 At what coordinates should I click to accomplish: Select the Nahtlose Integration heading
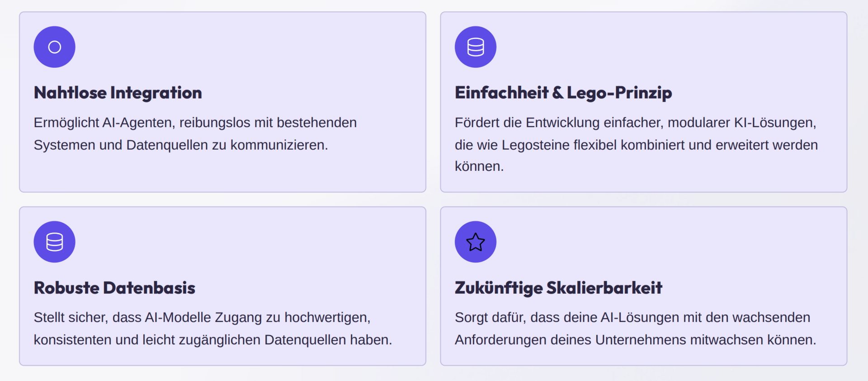click(118, 93)
